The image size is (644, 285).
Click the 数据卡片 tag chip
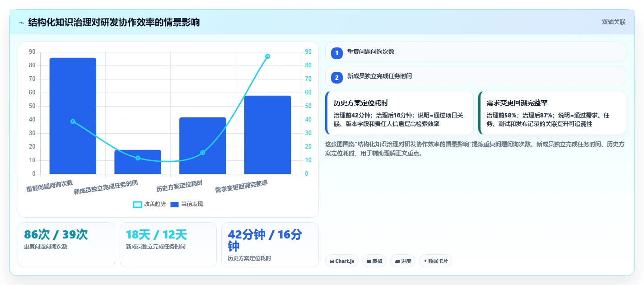pyautogui.click(x=436, y=261)
